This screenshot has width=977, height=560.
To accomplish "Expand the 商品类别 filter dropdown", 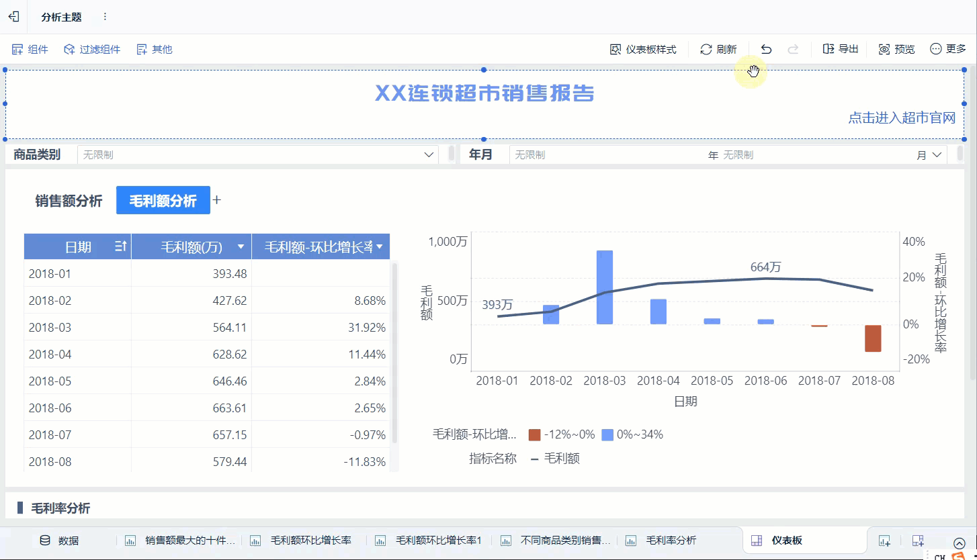I will click(429, 155).
